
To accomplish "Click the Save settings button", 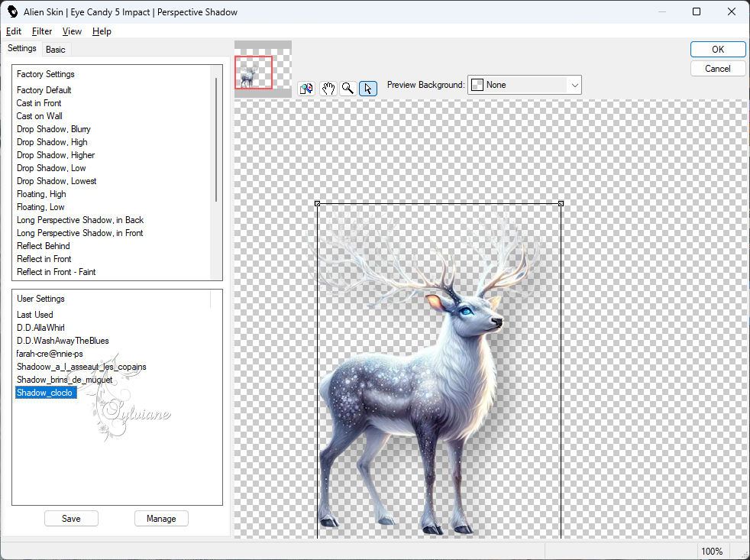I will click(x=71, y=518).
